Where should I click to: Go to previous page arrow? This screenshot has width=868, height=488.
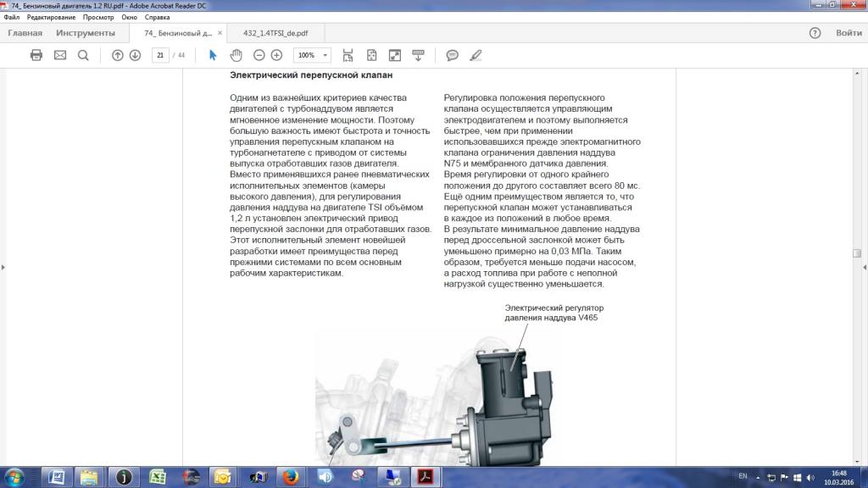tap(117, 55)
